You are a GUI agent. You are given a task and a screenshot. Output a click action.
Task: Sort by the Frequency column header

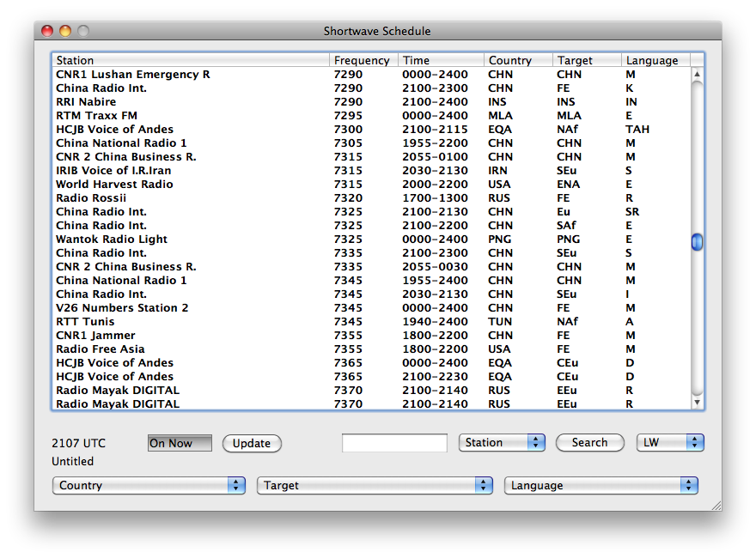tap(363, 60)
